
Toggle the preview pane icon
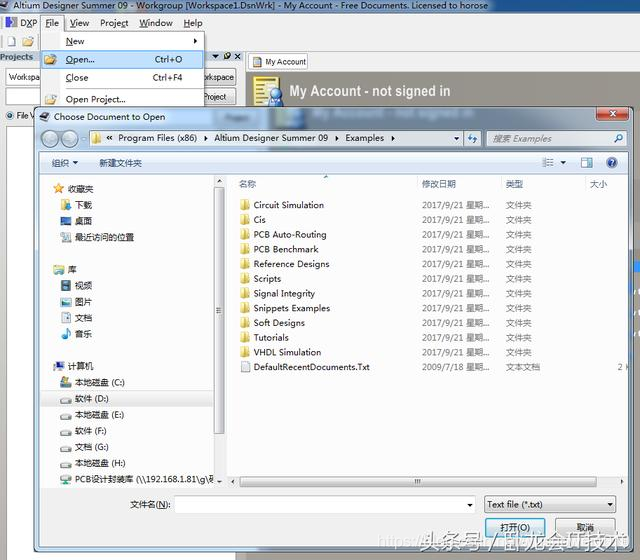click(587, 163)
